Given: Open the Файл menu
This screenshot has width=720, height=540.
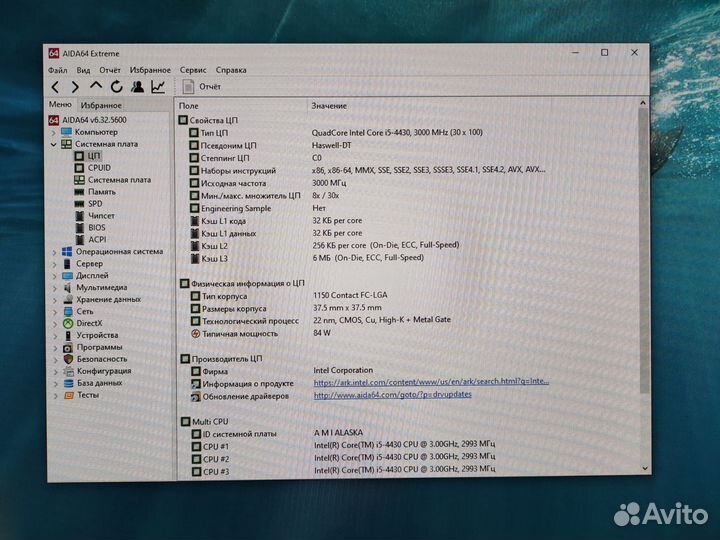Looking at the screenshot, I should pos(57,70).
